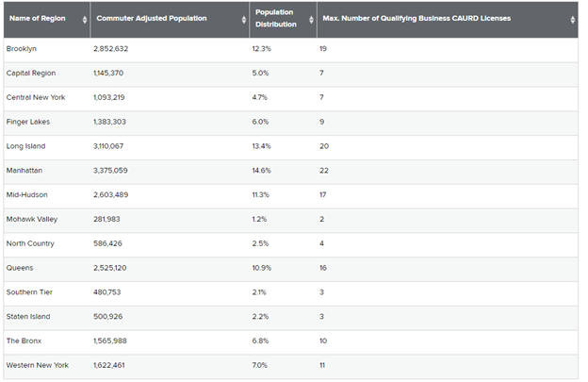This screenshot has height=382, width=588.
Task: Click the 'Name of Region' column header text
Action: (39, 19)
